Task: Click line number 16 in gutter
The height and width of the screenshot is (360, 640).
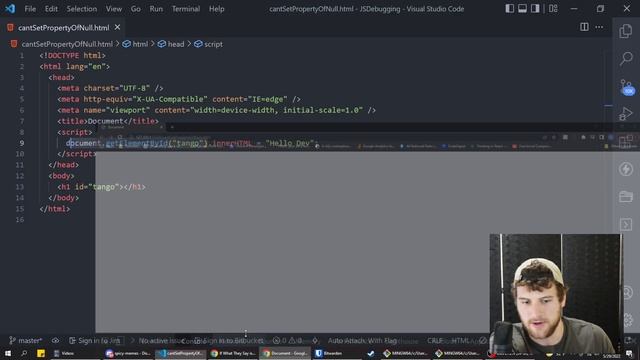Action: click(x=20, y=220)
